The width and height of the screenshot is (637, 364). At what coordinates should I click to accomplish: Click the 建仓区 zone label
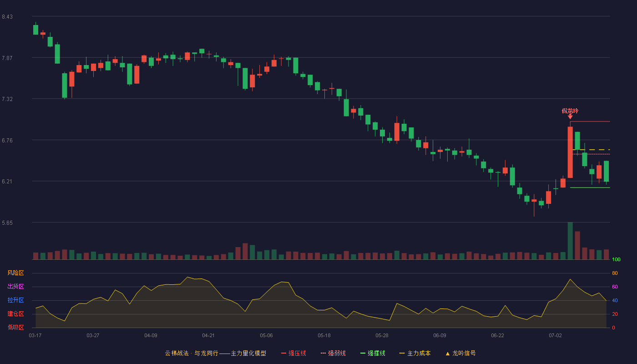(15, 314)
